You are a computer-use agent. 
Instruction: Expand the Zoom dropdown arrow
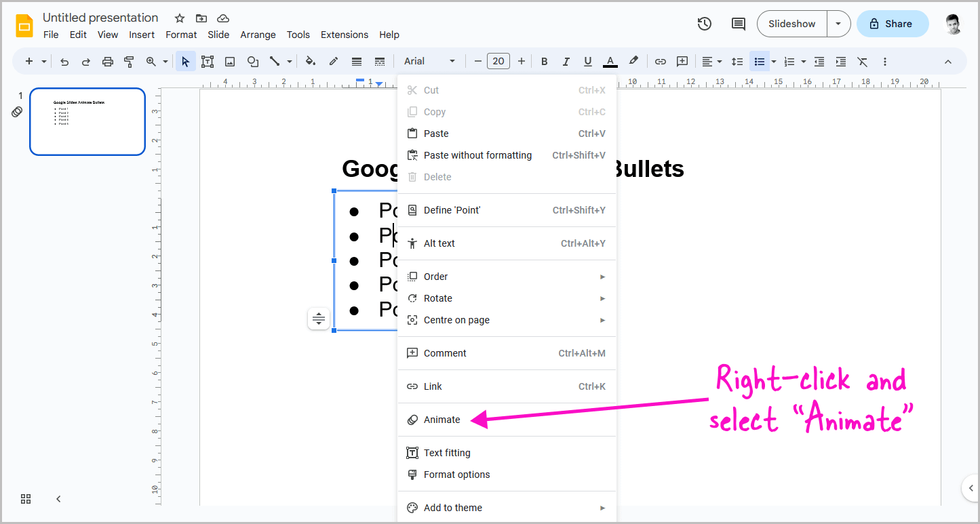click(165, 62)
